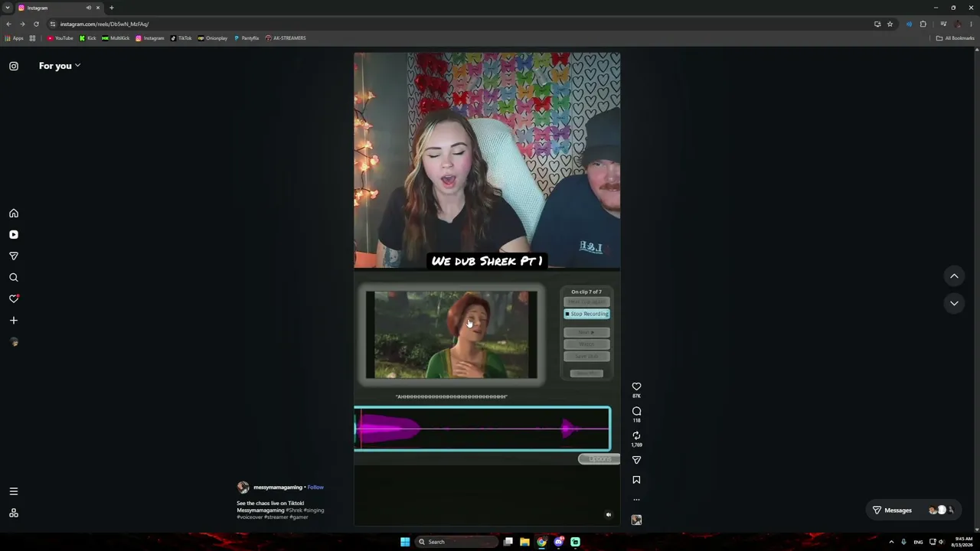The height and width of the screenshot is (551, 980).
Task: View site information icon in address bar
Action: point(53,24)
